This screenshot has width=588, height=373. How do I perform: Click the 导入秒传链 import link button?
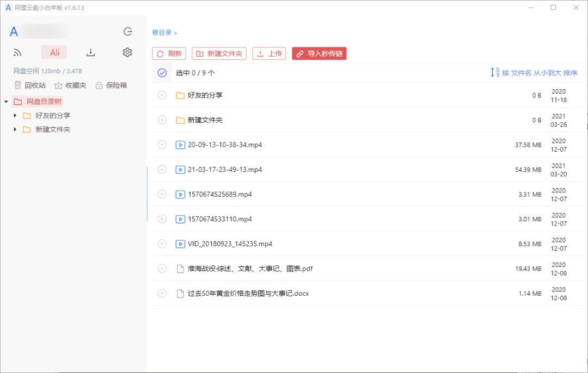pos(319,54)
